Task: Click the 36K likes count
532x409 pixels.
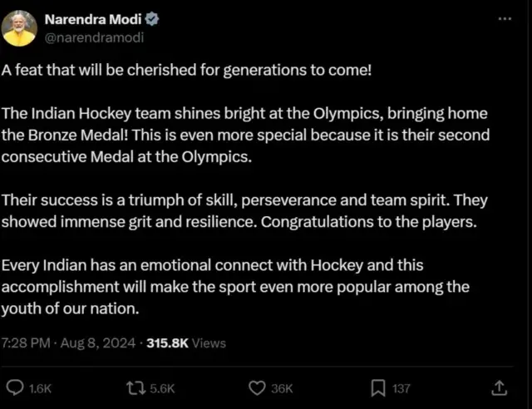Action: (x=282, y=387)
